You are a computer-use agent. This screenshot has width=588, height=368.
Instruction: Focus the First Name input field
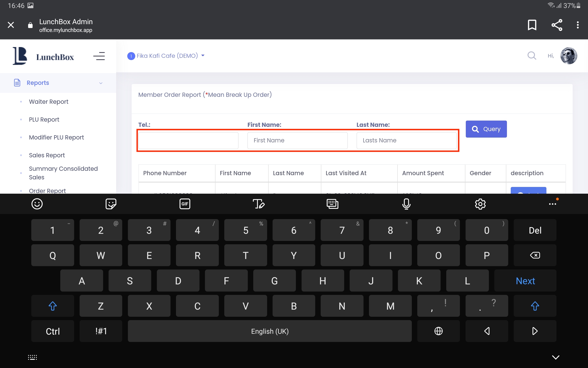[297, 141]
